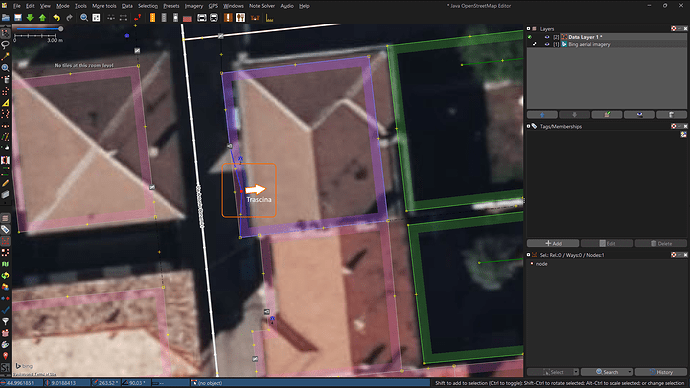The image size is (690, 388).
Task: Download map data with green down arrow
Action: [30, 18]
